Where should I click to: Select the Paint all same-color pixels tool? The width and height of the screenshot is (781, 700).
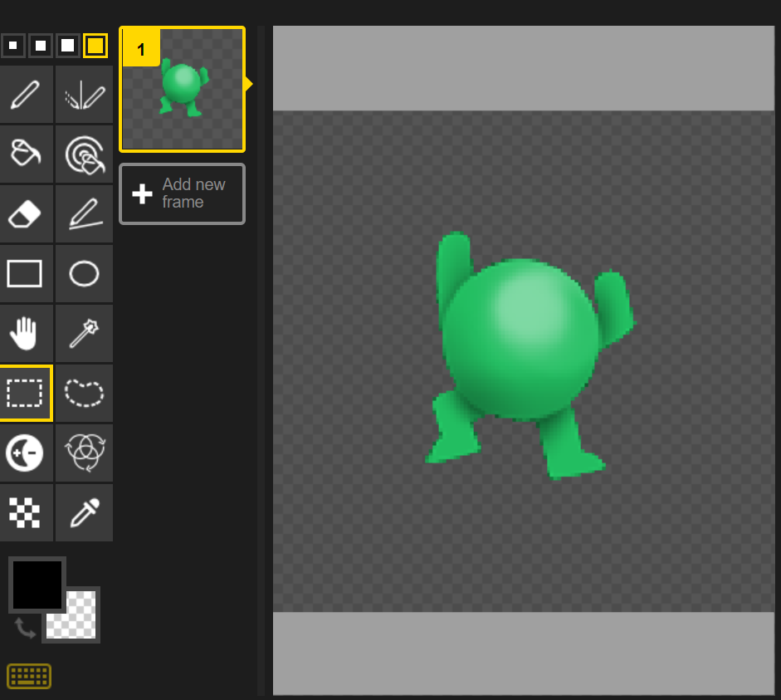tap(84, 154)
